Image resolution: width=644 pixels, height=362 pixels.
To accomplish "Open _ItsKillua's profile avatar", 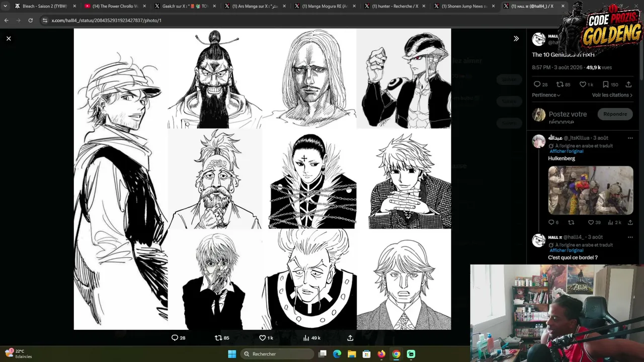I will tap(539, 141).
